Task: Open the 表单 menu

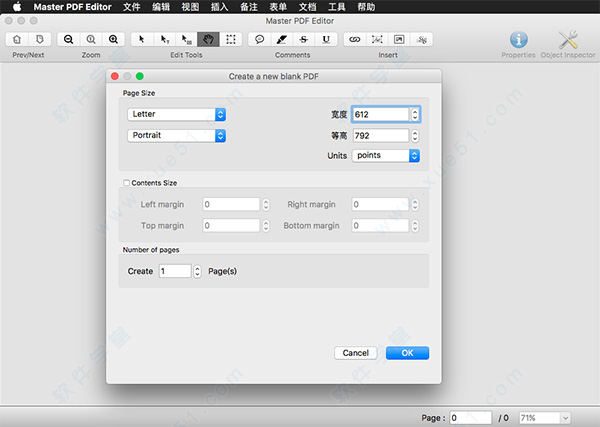Action: pyautogui.click(x=278, y=7)
